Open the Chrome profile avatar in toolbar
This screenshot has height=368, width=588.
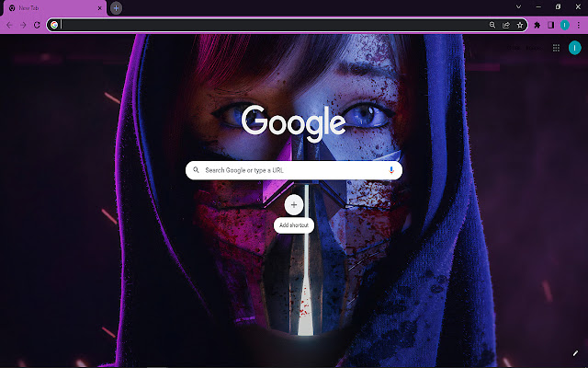click(565, 25)
